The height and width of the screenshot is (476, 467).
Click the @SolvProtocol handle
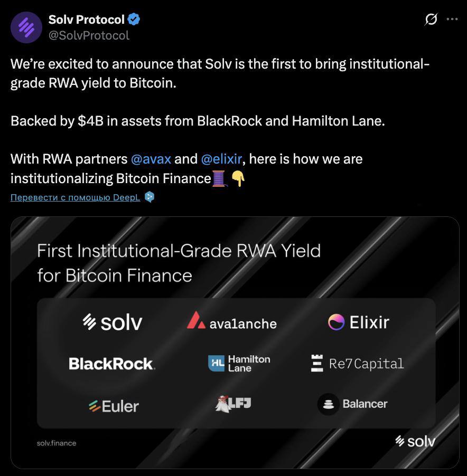click(89, 35)
